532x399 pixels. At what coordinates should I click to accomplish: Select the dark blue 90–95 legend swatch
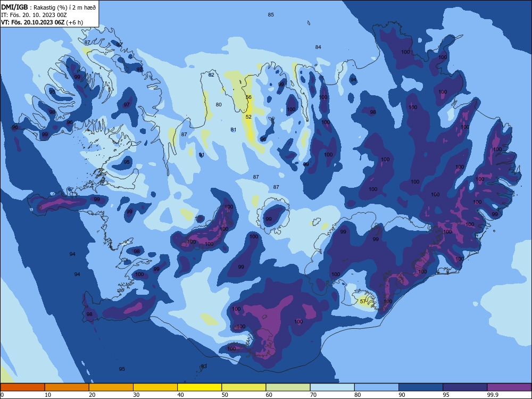[x=421, y=387]
